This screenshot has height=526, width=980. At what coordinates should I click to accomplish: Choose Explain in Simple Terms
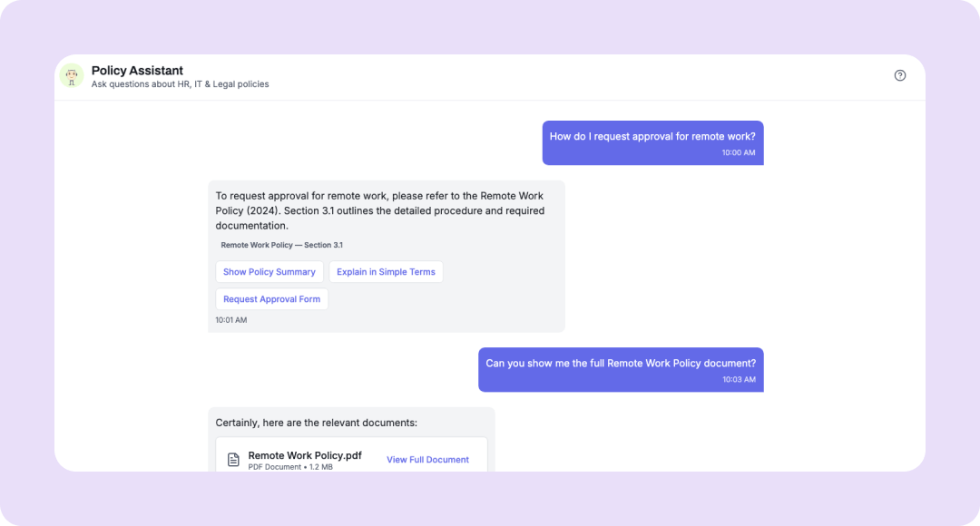[387, 272]
